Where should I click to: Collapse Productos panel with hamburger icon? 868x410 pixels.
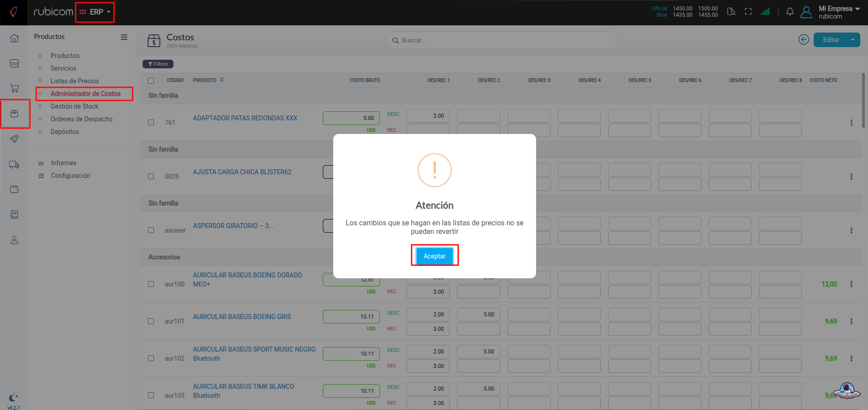click(124, 37)
